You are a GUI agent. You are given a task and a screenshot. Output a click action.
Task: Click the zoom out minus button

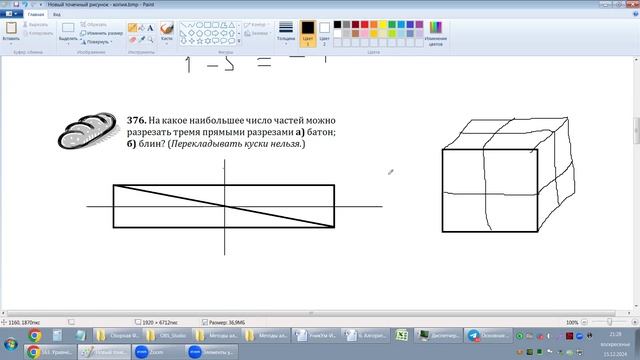pos(584,322)
